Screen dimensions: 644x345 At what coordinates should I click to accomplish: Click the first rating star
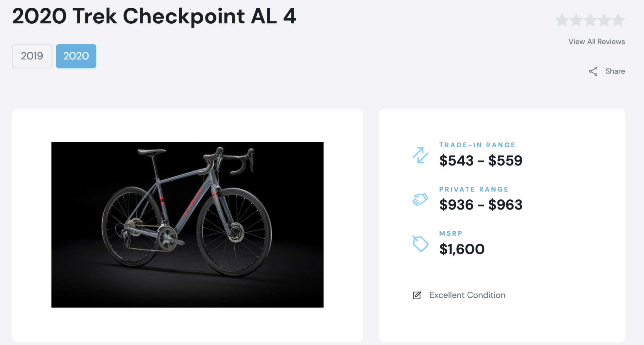[x=562, y=19]
